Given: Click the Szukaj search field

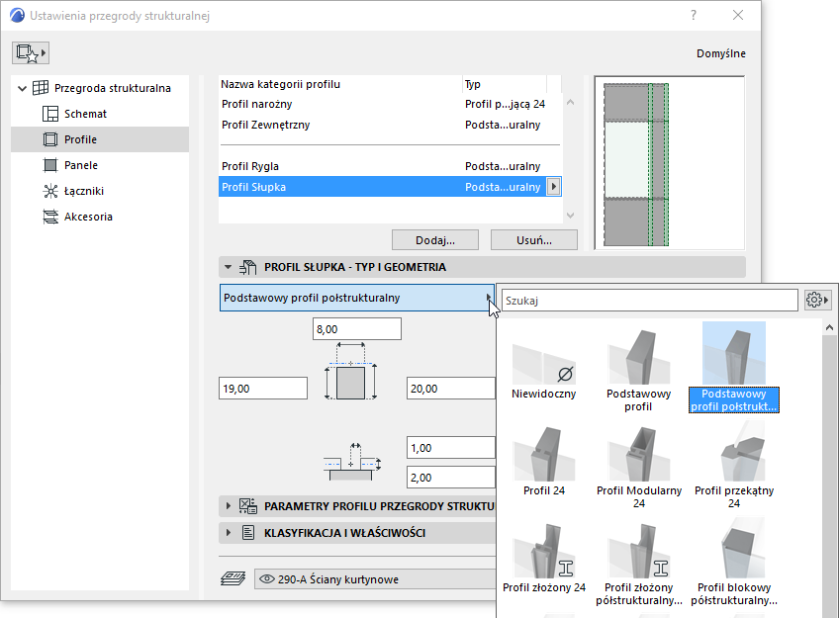Looking at the screenshot, I should click(x=648, y=300).
